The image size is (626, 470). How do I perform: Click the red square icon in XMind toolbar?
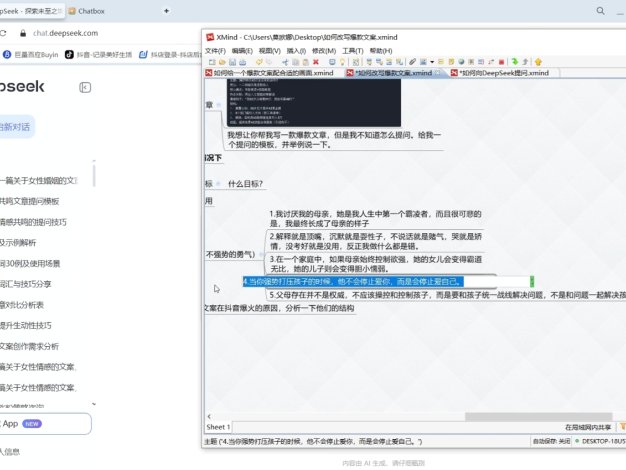click(501, 62)
